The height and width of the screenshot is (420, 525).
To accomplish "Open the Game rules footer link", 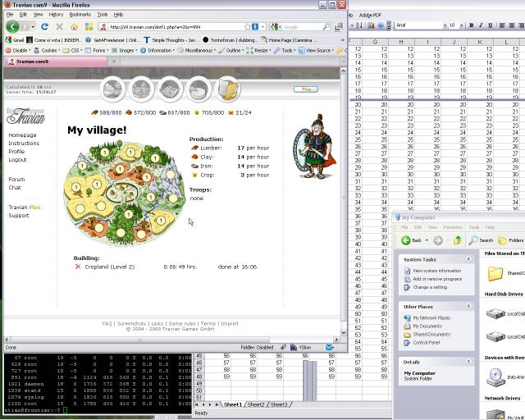I will click(x=182, y=323).
